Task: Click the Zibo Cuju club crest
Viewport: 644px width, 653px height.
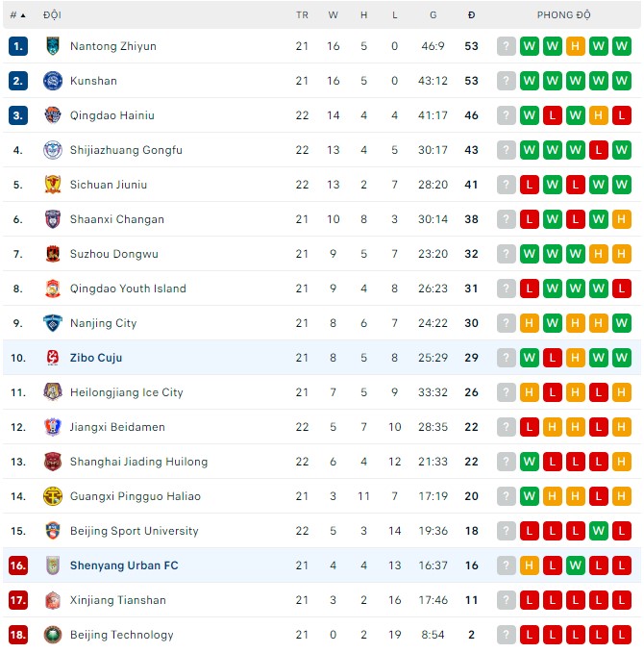Action: click(x=52, y=358)
